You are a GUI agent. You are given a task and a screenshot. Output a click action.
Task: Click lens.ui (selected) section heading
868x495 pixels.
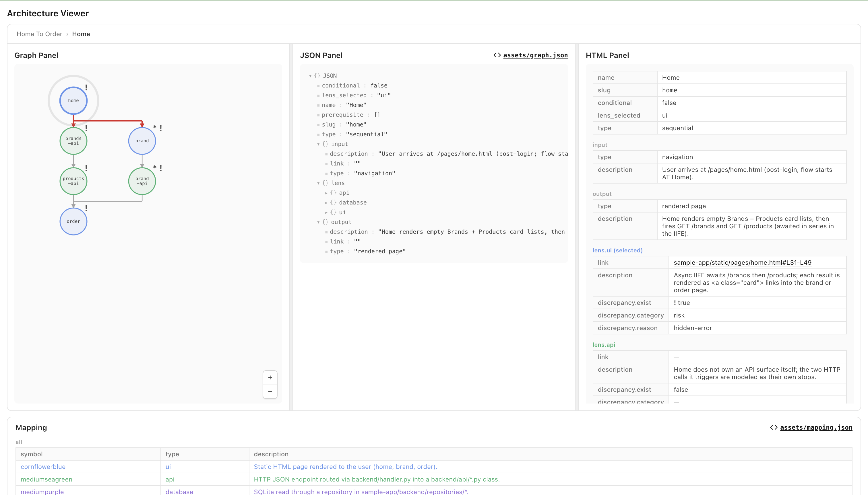click(617, 250)
